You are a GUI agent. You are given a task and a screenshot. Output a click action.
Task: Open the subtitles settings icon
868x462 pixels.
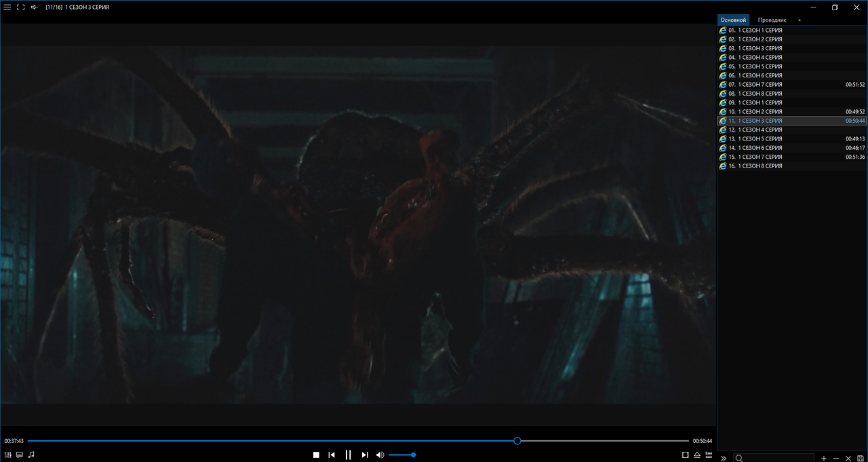pyautogui.click(x=20, y=455)
